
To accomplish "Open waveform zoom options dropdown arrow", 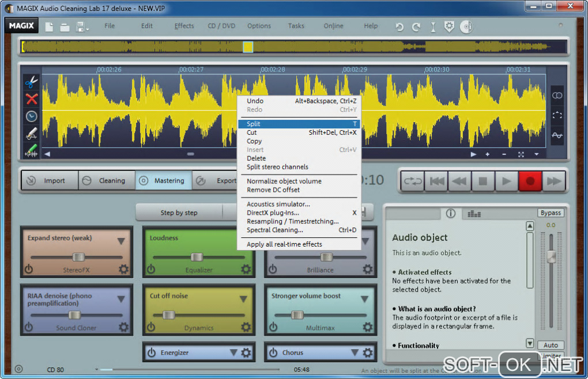I will 537,154.
